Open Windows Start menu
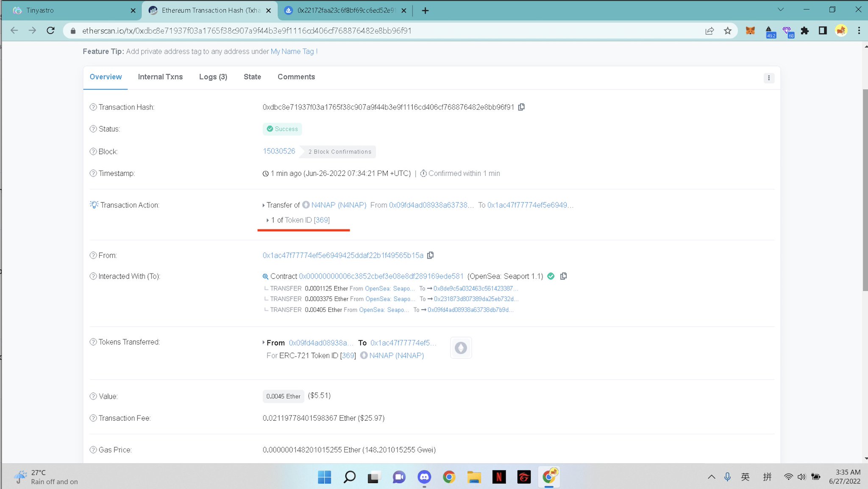 (324, 477)
